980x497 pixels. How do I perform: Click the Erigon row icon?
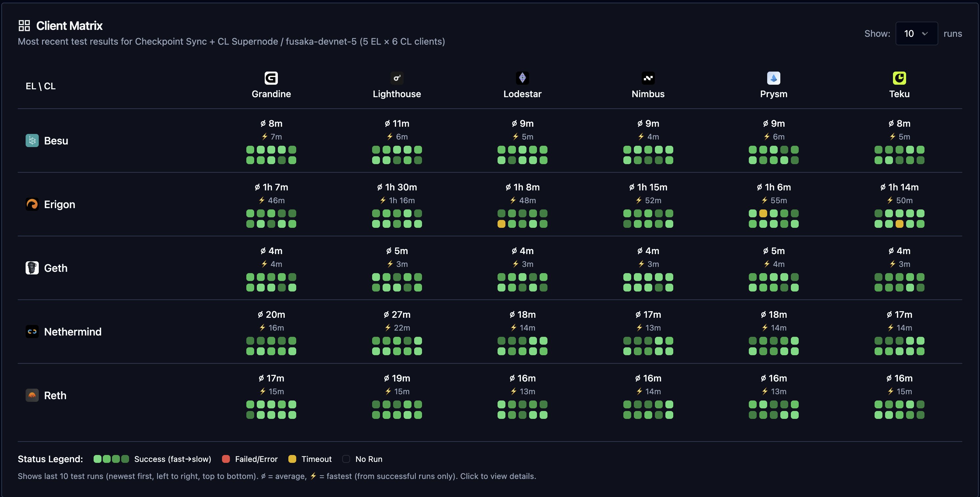coord(32,204)
